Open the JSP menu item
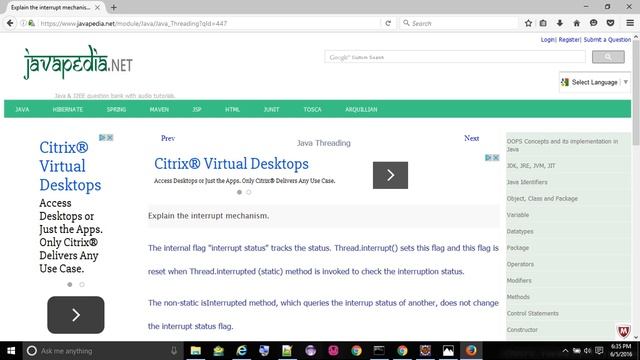The width and height of the screenshot is (640, 360). tap(197, 109)
